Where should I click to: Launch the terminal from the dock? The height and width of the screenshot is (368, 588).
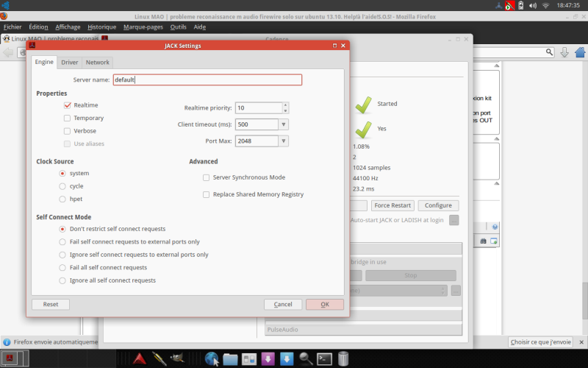coord(324,359)
